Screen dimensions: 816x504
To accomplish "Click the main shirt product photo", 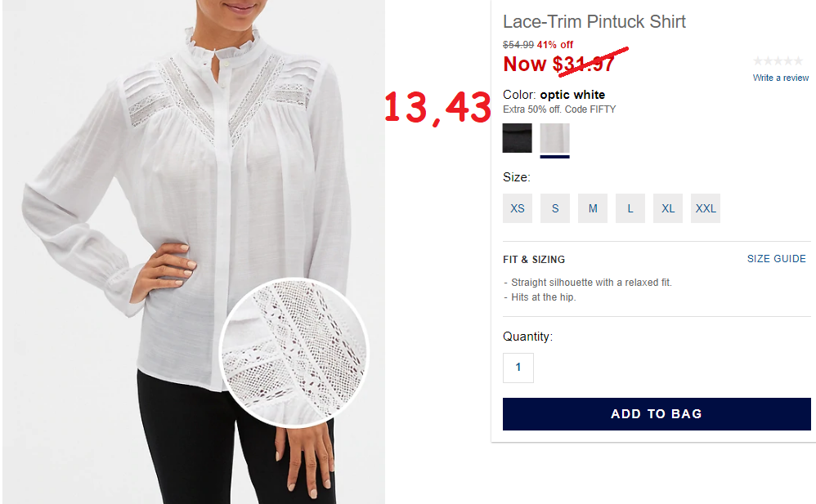I will [194, 252].
